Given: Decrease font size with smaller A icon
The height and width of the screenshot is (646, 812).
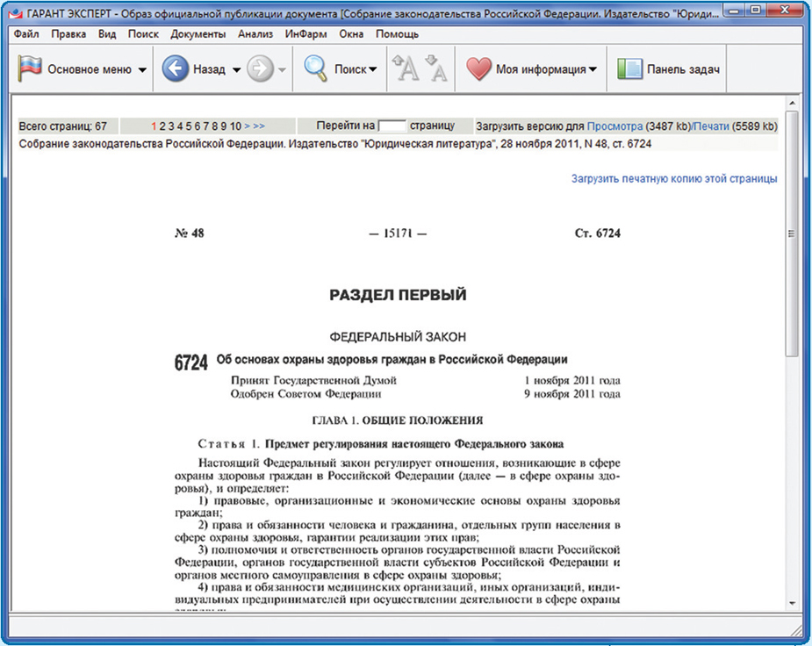Looking at the screenshot, I should [x=435, y=69].
